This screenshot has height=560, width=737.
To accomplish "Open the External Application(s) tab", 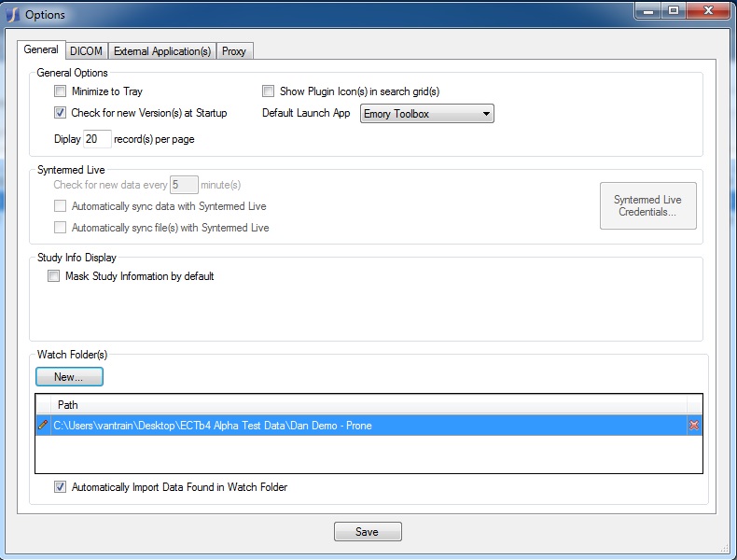I will [162, 50].
